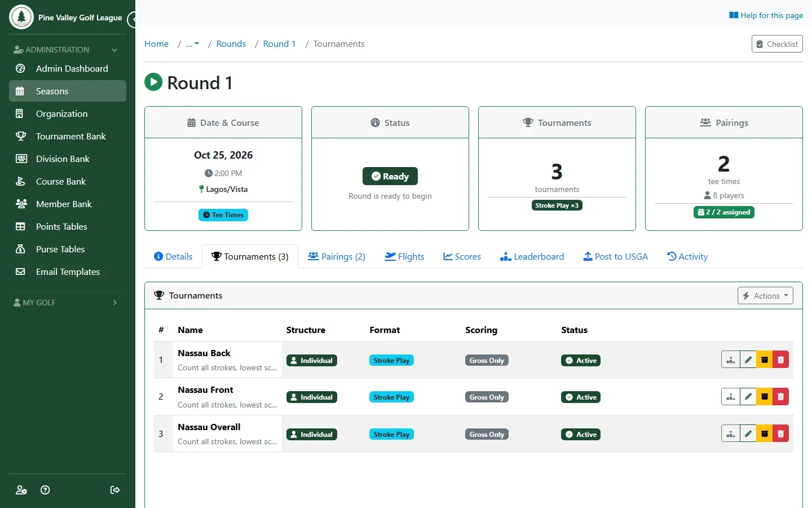Click the Gross Only badge for Nassau Overall

pos(487,435)
